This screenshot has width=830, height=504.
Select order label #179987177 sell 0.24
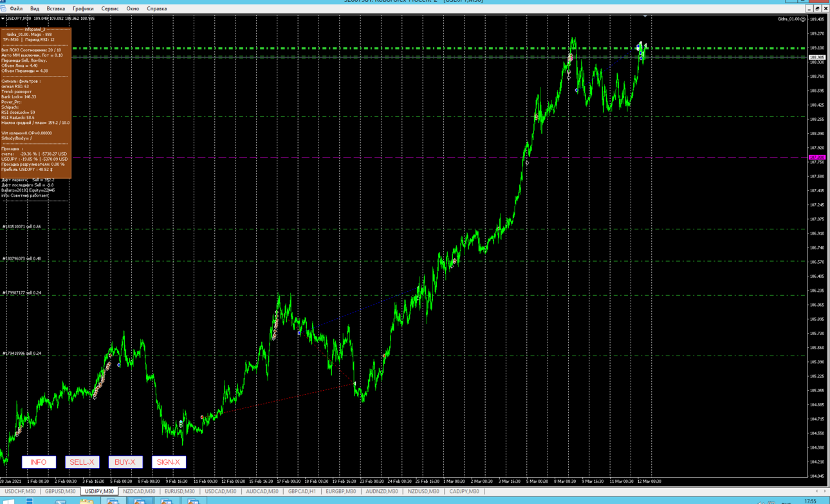pos(22,293)
